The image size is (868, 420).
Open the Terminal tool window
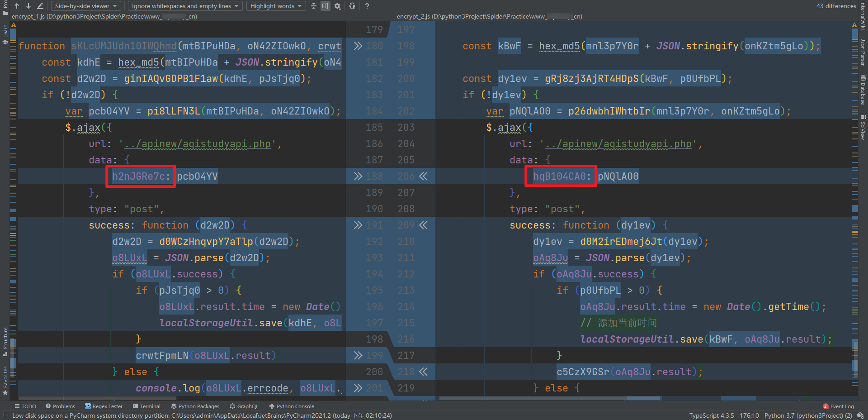point(146,406)
